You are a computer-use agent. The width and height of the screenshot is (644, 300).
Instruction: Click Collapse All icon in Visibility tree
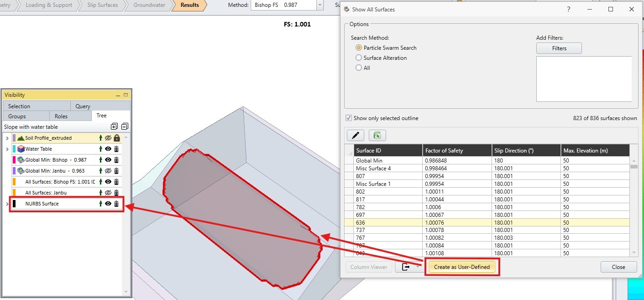click(125, 126)
